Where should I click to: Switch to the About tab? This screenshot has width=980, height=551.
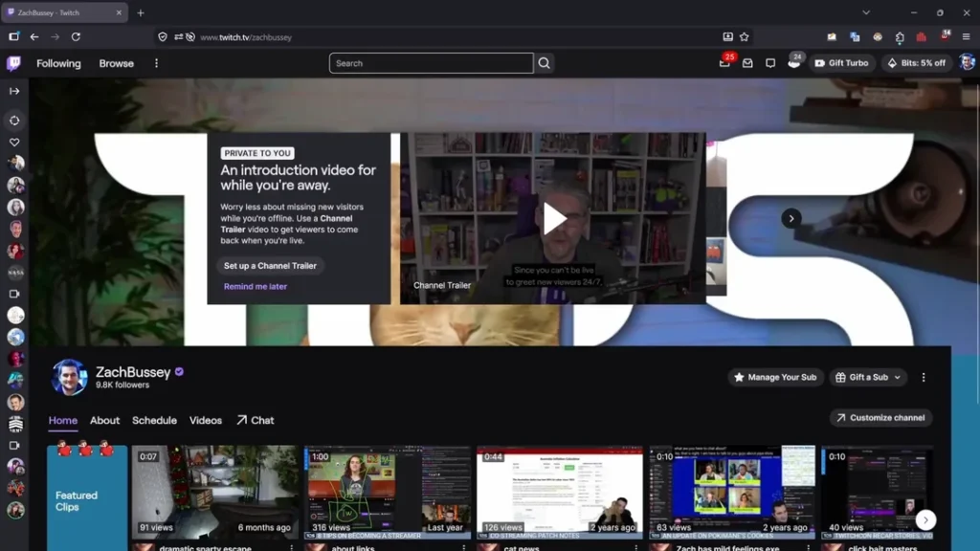point(104,421)
